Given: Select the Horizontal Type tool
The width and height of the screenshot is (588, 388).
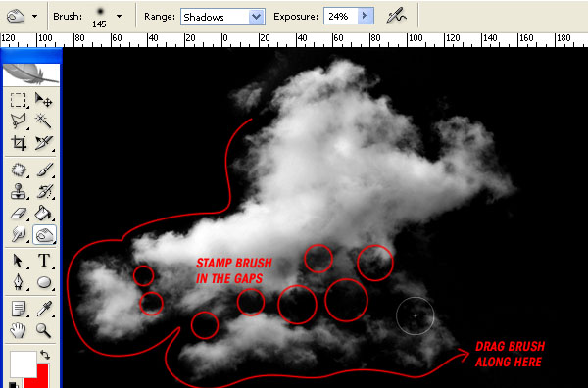Looking at the screenshot, I should coord(44,261).
